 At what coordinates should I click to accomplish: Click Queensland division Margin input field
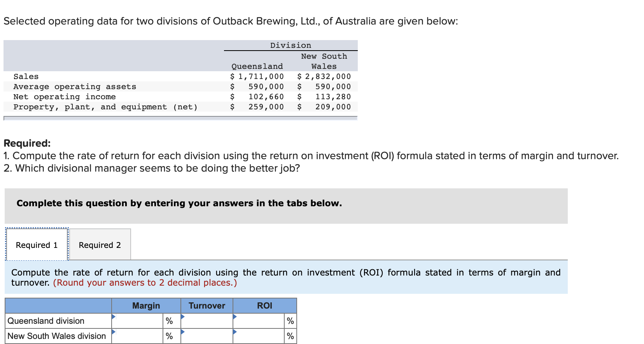click(137, 320)
